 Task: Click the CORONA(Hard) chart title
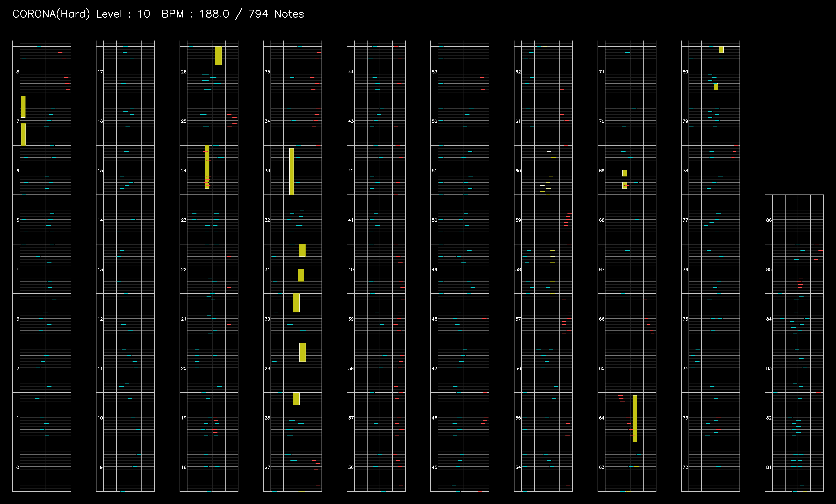click(51, 14)
